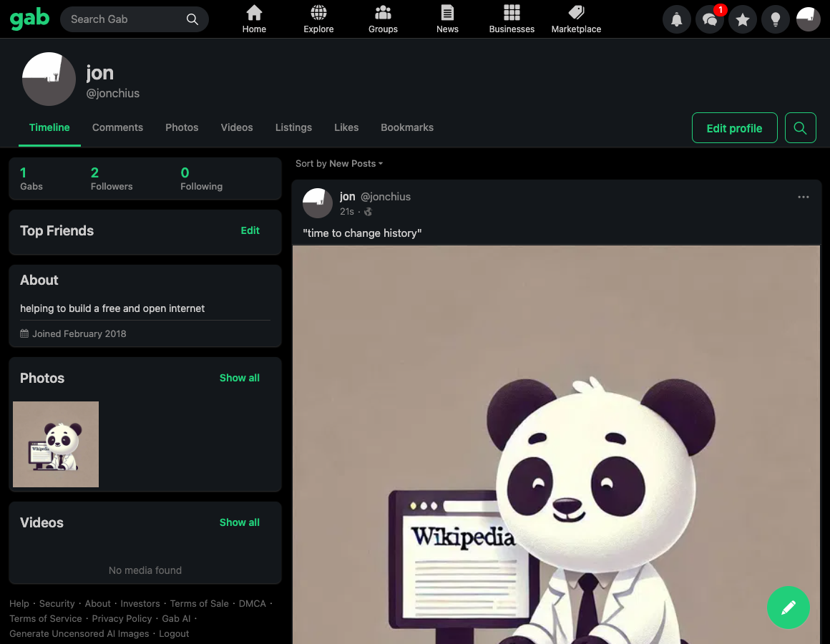
Task: Switch to the Likes tab
Action: pos(346,127)
